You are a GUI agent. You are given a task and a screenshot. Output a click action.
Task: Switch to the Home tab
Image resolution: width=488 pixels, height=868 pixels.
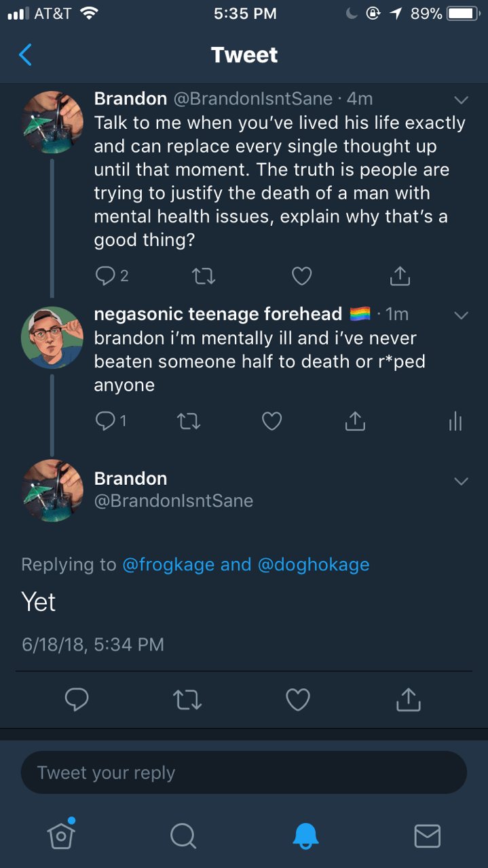(x=61, y=835)
